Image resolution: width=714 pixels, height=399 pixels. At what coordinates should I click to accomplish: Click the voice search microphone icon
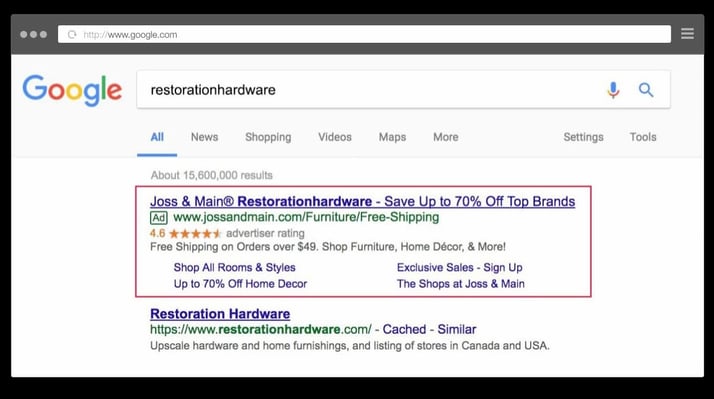pos(613,90)
